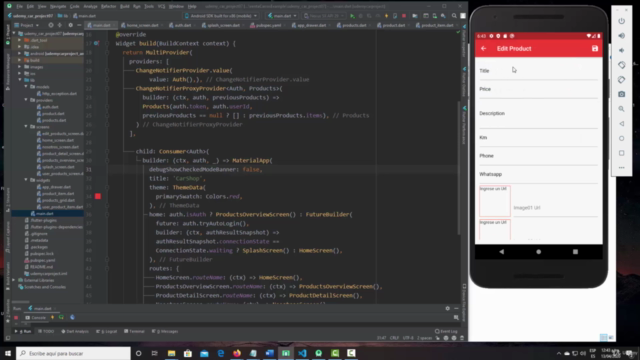Switch to the pubspec.yaml editor tab

point(268,25)
